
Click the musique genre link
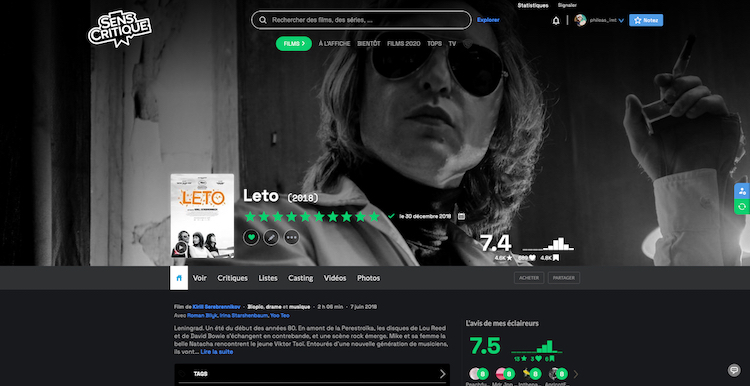(299, 307)
